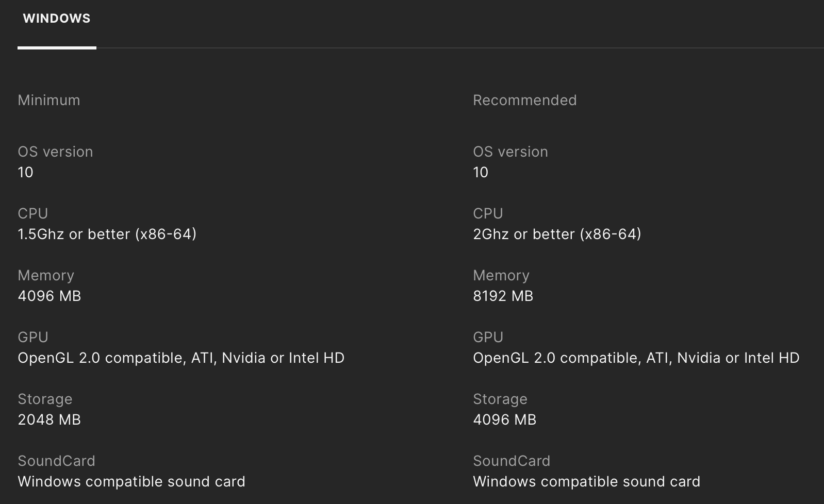Click the Recommended column heading
Image resolution: width=824 pixels, height=504 pixels.
[524, 100]
